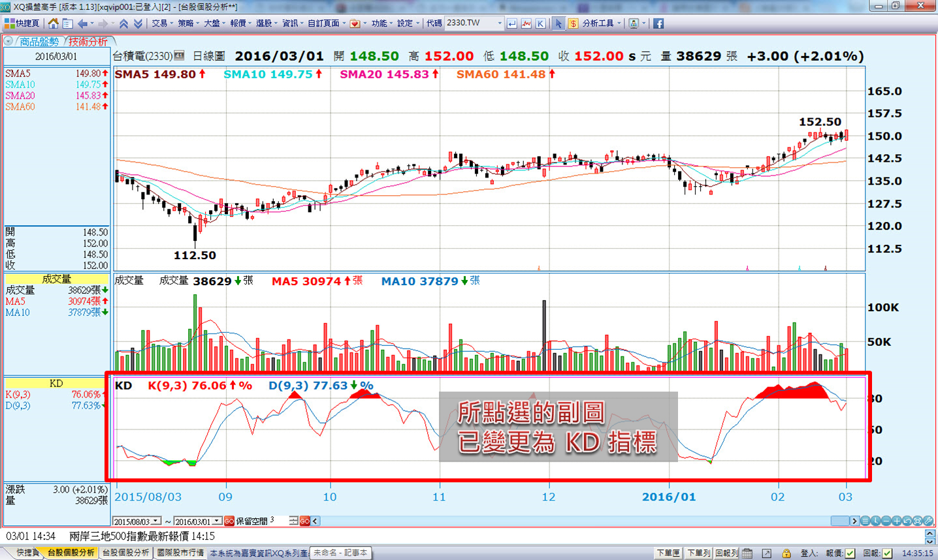Viewport: 938px width, 560px height.
Task: Open the 設定 menu
Action: [x=408, y=23]
